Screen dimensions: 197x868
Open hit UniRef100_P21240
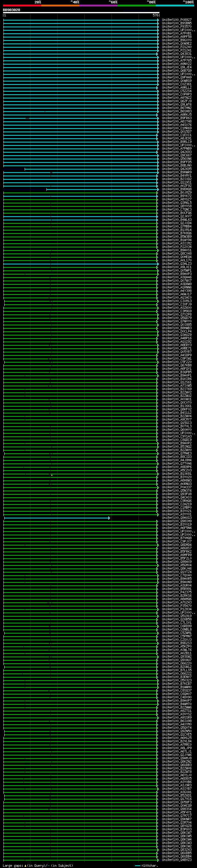coord(176,47)
